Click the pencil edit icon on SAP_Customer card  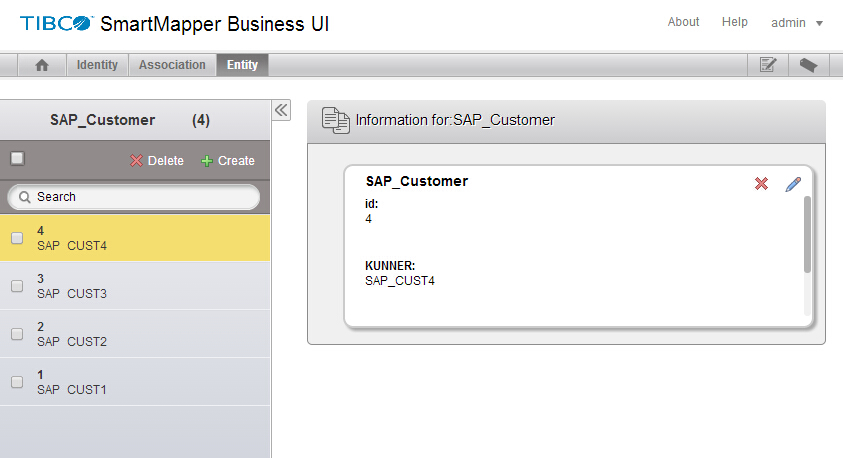click(793, 184)
